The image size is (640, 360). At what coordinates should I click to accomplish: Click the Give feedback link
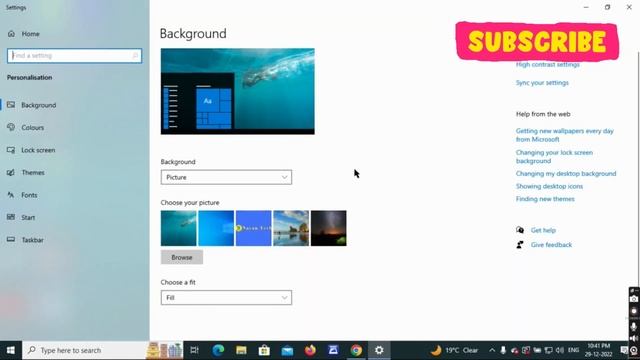click(551, 244)
